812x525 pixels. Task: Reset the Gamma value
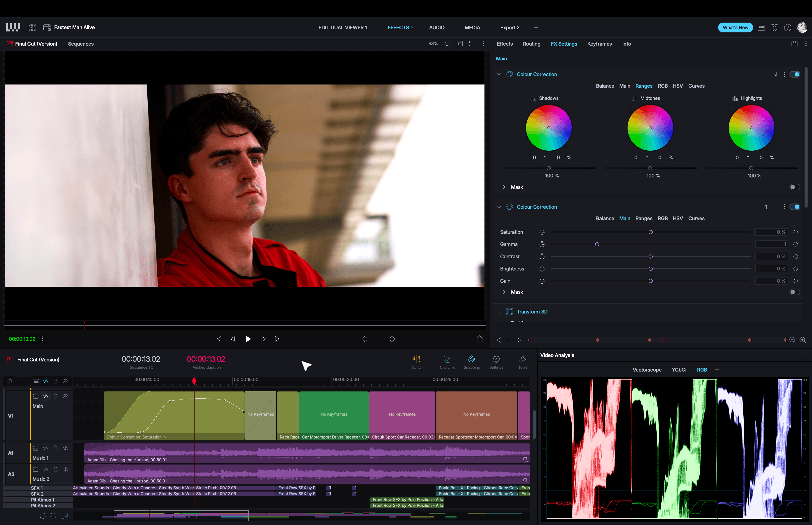tap(796, 244)
